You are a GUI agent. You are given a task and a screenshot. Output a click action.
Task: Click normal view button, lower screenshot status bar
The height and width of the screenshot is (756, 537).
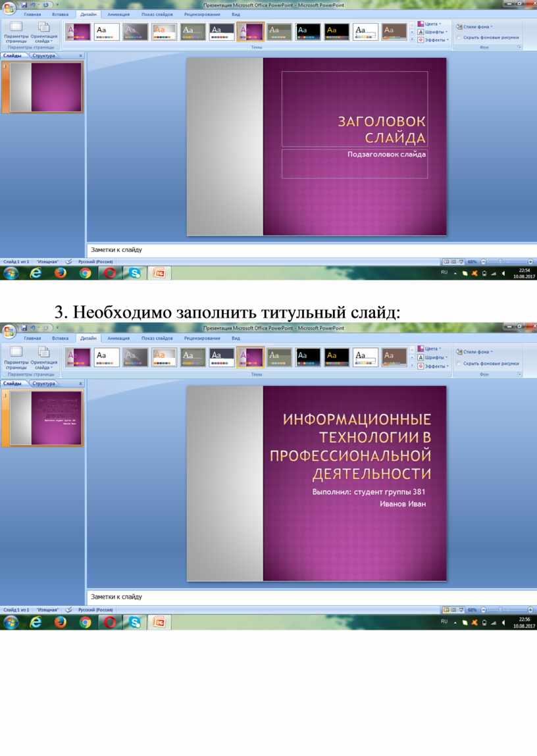pyautogui.click(x=446, y=610)
